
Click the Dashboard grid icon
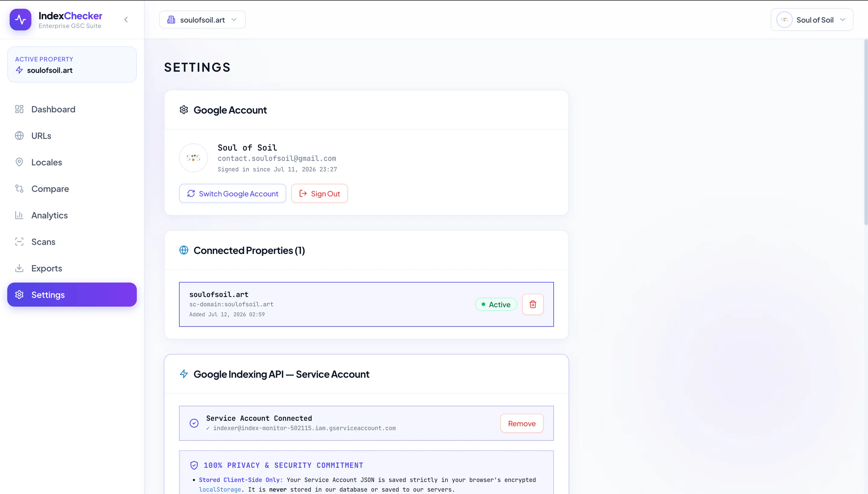click(19, 109)
